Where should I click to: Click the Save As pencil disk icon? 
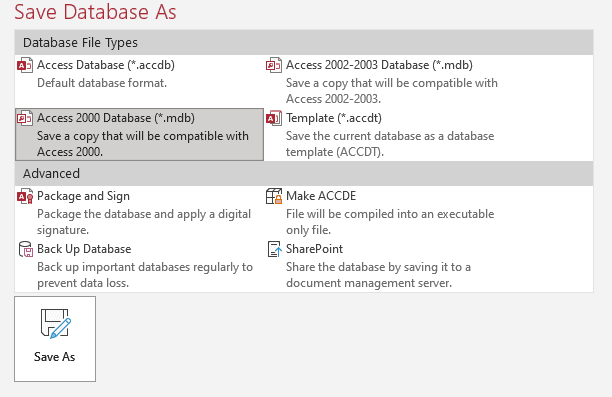pyautogui.click(x=55, y=324)
